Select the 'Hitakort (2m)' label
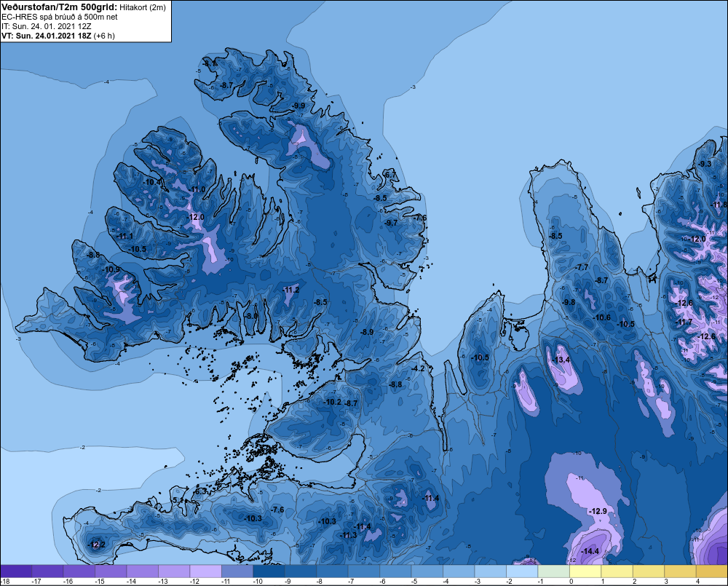This screenshot has width=728, height=586. [x=143, y=7]
